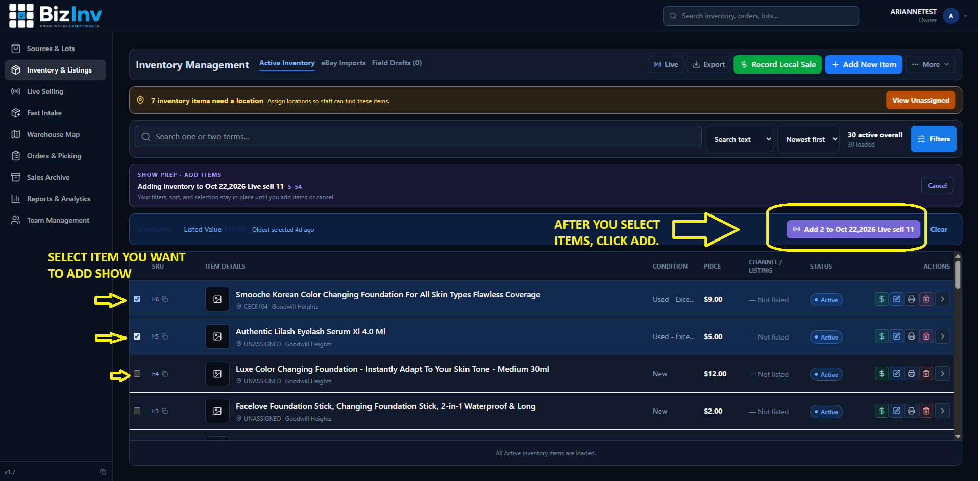980x481 pixels.
Task: Open the Search text dropdown
Action: [740, 139]
